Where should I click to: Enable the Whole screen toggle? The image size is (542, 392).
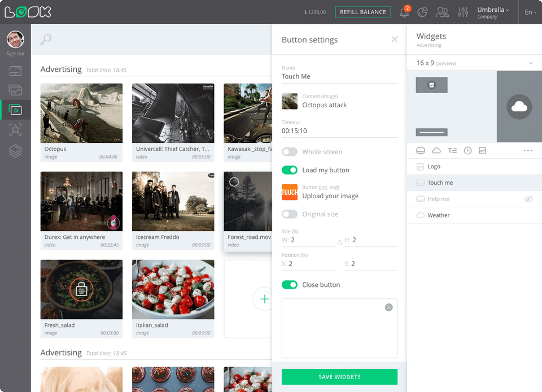289,152
